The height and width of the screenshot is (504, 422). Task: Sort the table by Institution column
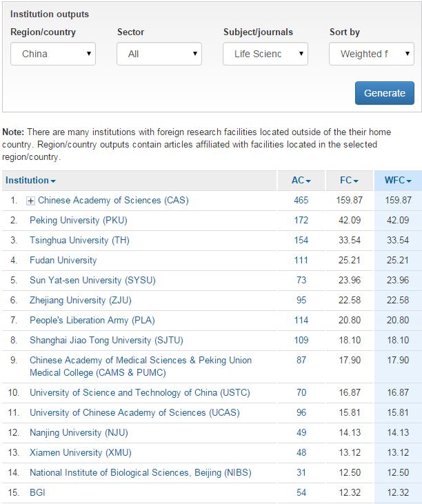point(31,181)
